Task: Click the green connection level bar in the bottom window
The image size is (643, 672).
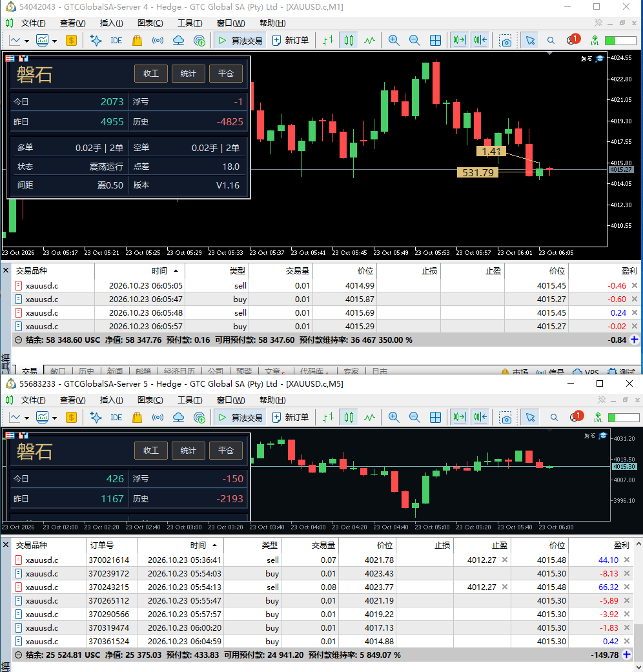Action: pos(623,418)
